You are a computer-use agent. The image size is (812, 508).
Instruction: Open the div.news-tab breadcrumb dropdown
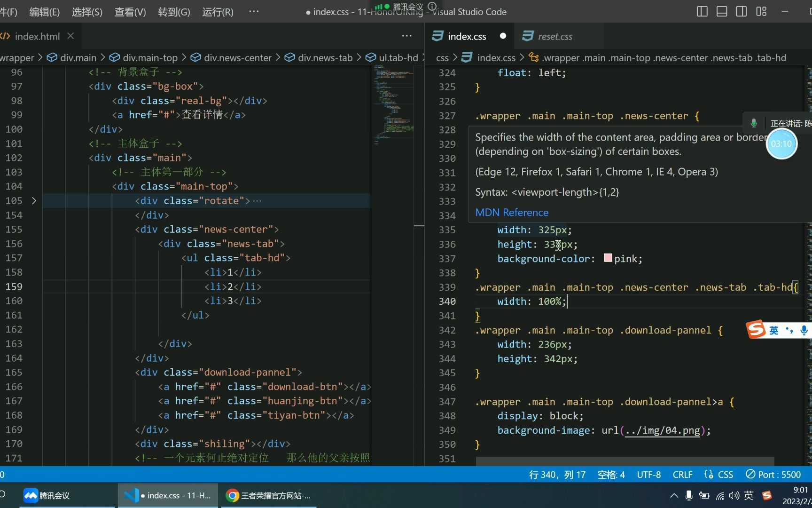(x=319, y=57)
